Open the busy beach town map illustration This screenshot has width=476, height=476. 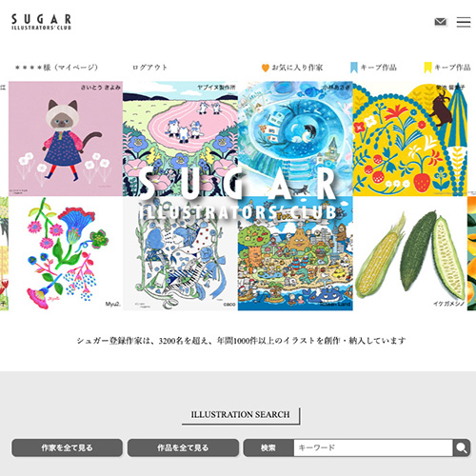(295, 253)
